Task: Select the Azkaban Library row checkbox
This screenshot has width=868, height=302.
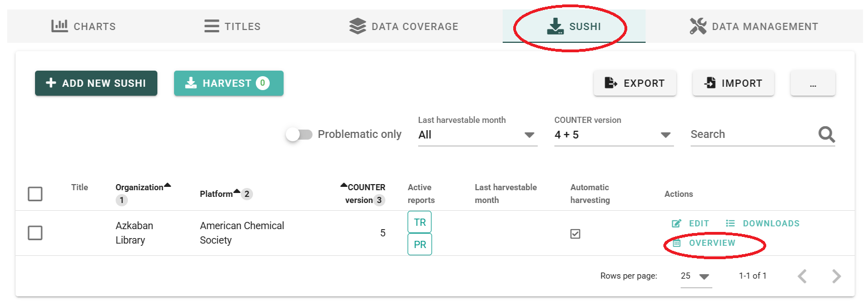Action: [x=35, y=233]
